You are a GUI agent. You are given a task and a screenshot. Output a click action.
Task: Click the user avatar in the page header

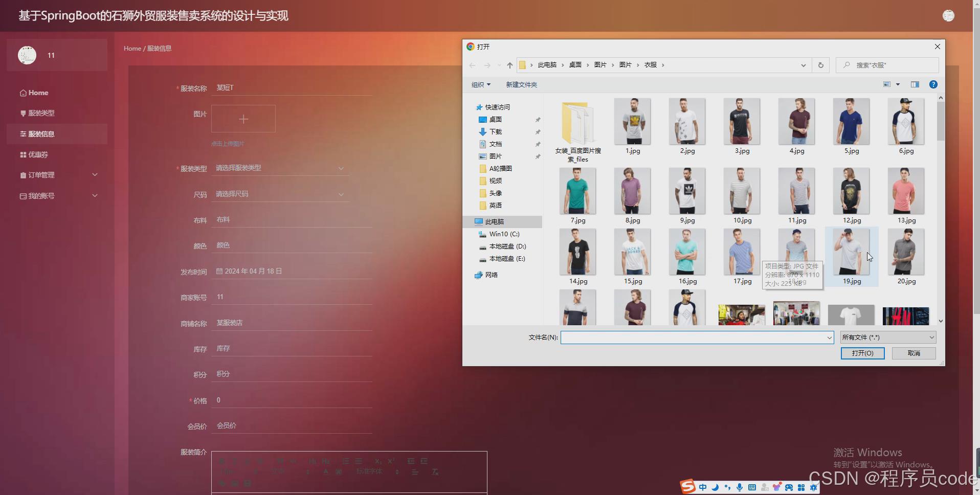click(x=948, y=16)
